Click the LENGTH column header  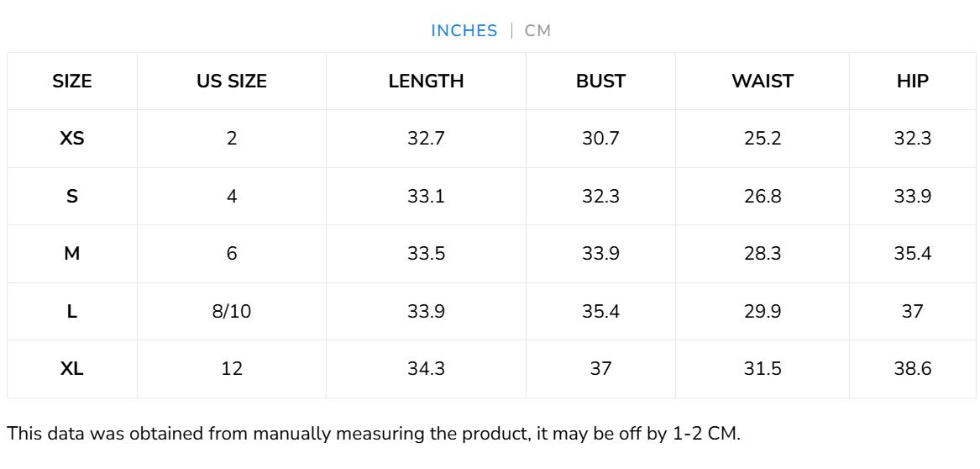426,82
